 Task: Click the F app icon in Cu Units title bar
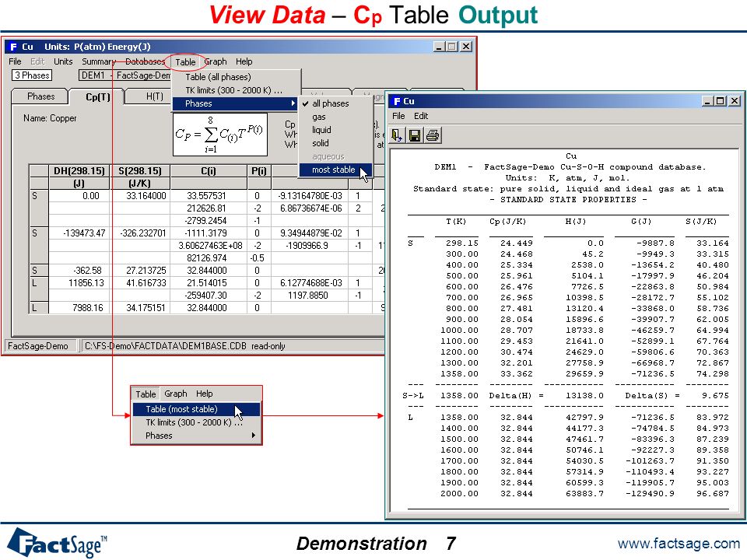[13, 47]
